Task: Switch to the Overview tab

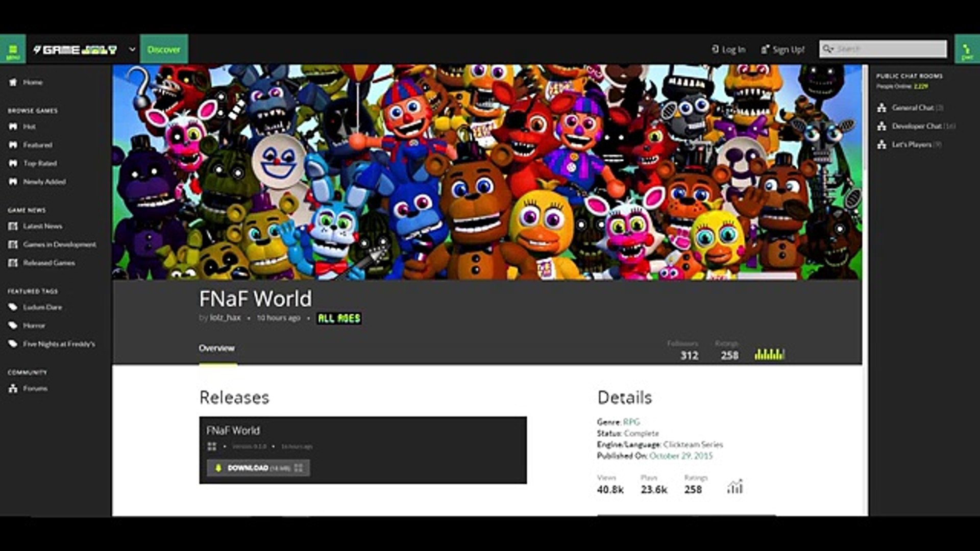Action: pyautogui.click(x=217, y=348)
